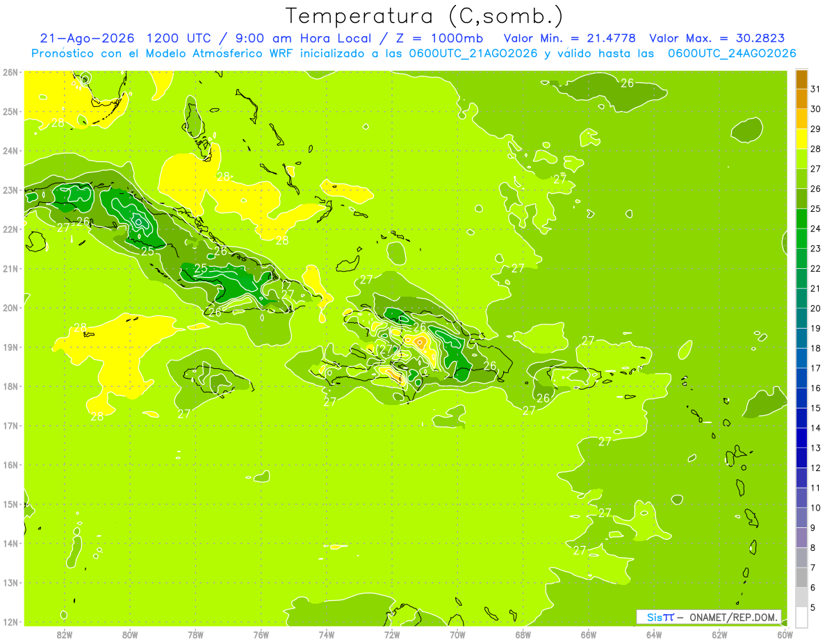Click the "64W" longitude axis label
This screenshot has height=644, width=834.
point(654,634)
